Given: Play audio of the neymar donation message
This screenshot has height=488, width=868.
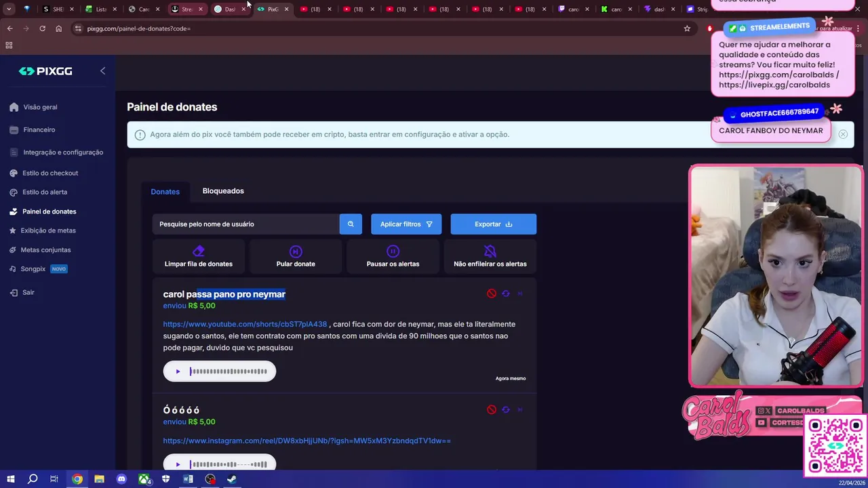Looking at the screenshot, I should click(x=178, y=371).
